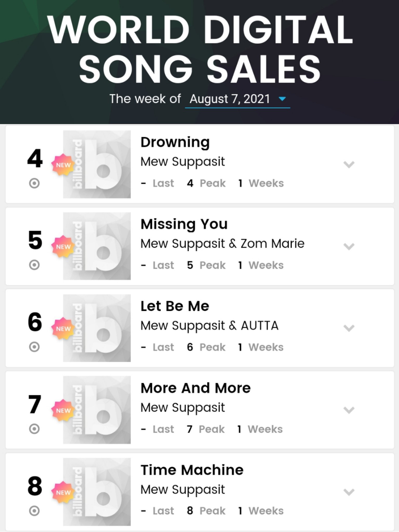This screenshot has width=399, height=532.
Task: Click the More And More cover art
Action: pyautogui.click(x=97, y=410)
